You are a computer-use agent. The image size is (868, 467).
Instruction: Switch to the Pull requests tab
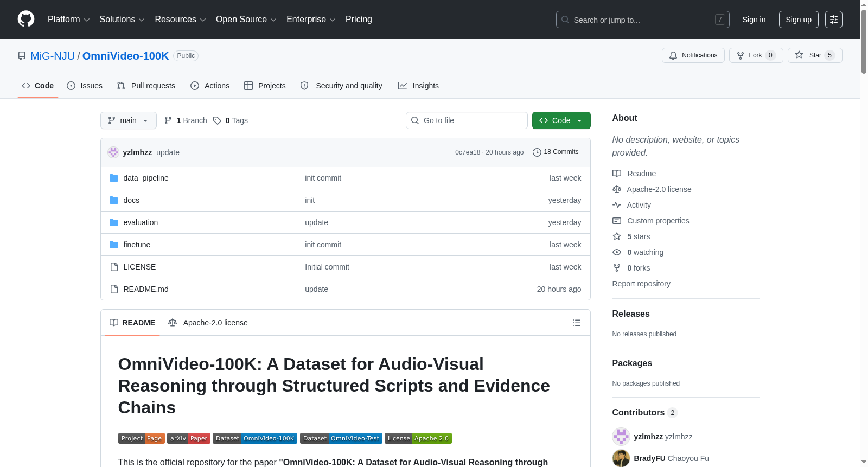pos(146,86)
